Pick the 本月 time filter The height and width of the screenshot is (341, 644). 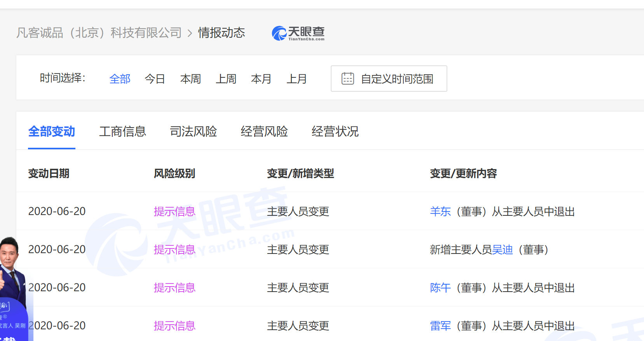[261, 79]
